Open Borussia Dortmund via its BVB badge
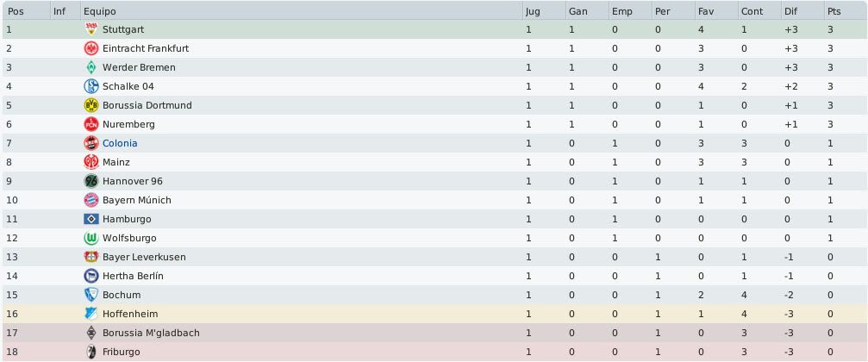This screenshot has height=362, width=868. (x=91, y=105)
